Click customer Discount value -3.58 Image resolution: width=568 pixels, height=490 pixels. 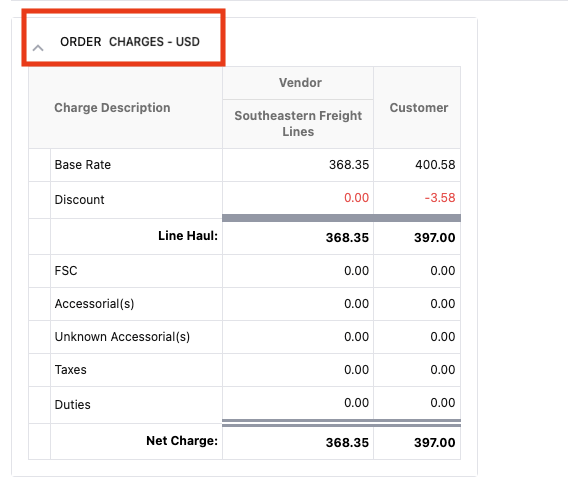(x=440, y=198)
